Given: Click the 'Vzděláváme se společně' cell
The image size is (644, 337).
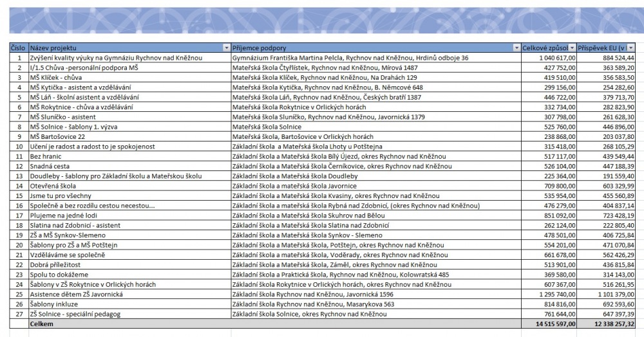Looking at the screenshot, I should click(x=130, y=255).
